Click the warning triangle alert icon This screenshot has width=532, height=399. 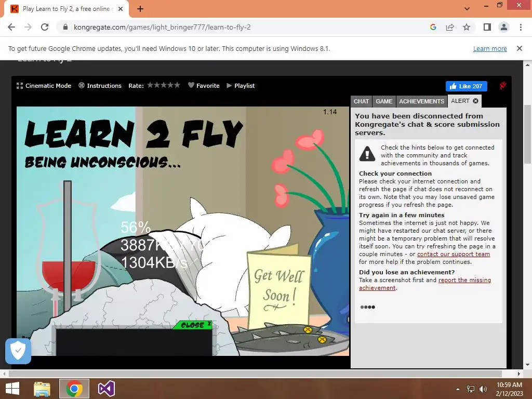(x=367, y=153)
